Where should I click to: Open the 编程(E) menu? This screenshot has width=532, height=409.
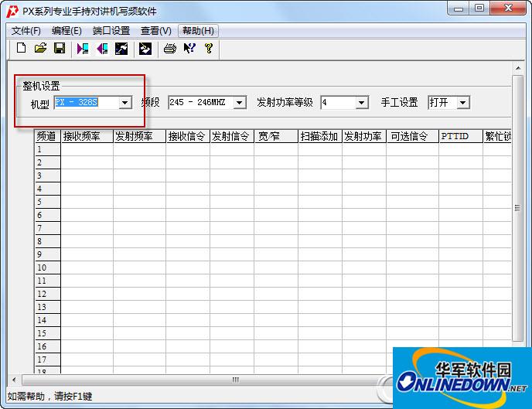[x=66, y=31]
